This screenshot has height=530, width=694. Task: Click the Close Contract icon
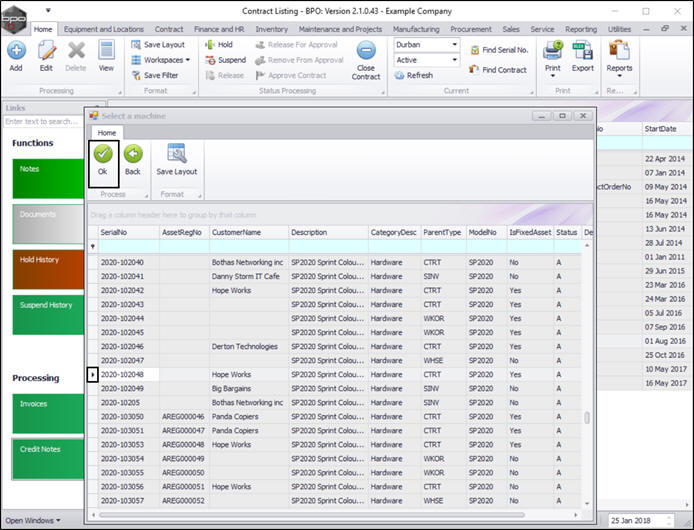pyautogui.click(x=366, y=50)
